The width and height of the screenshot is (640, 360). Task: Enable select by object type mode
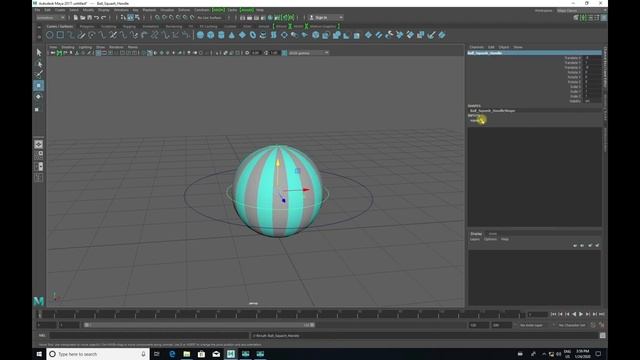coord(130,18)
